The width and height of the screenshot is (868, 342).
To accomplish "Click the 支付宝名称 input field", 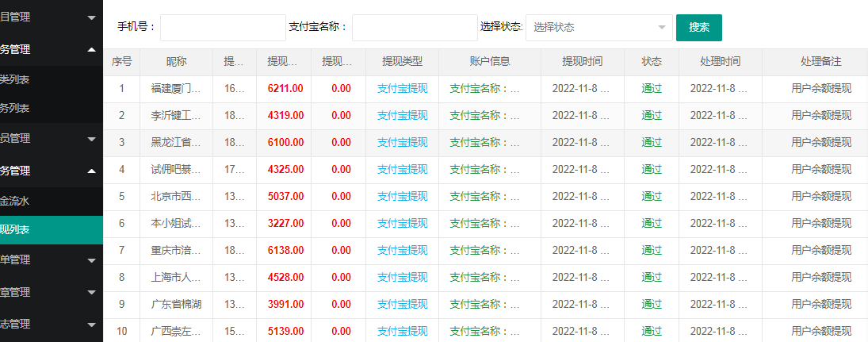I will 414,27.
